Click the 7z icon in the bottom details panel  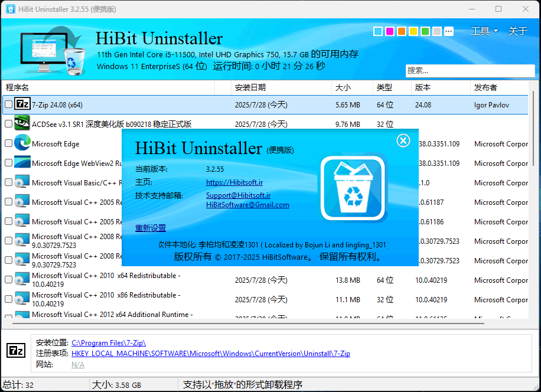tap(16, 350)
